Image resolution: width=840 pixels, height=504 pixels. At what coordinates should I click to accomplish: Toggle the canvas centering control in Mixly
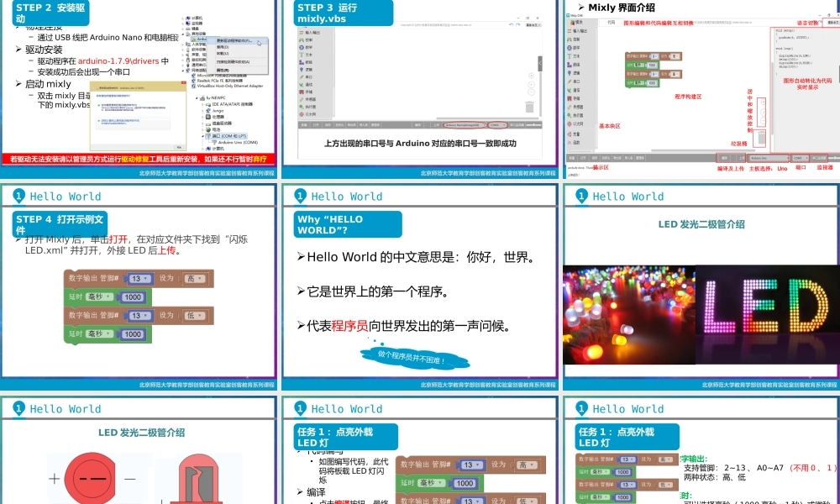(x=763, y=102)
